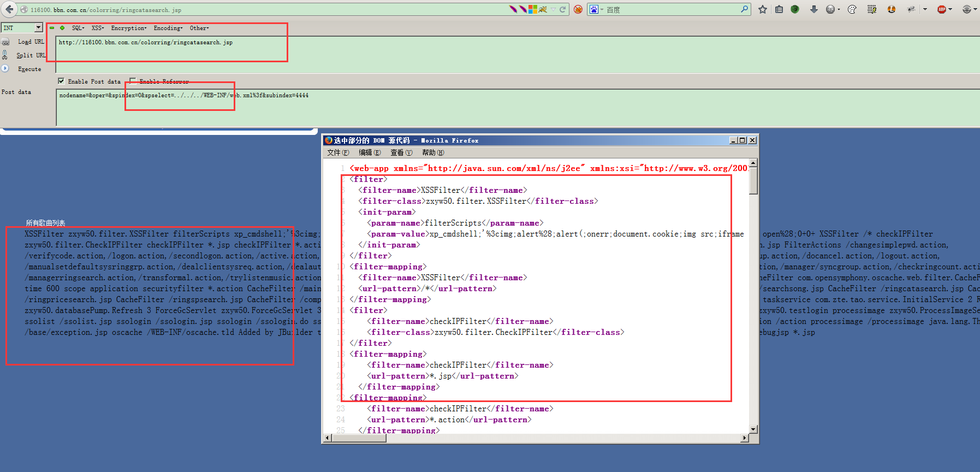Open 查看 menu in DOM source window
The image size is (980, 472).
pyautogui.click(x=401, y=152)
